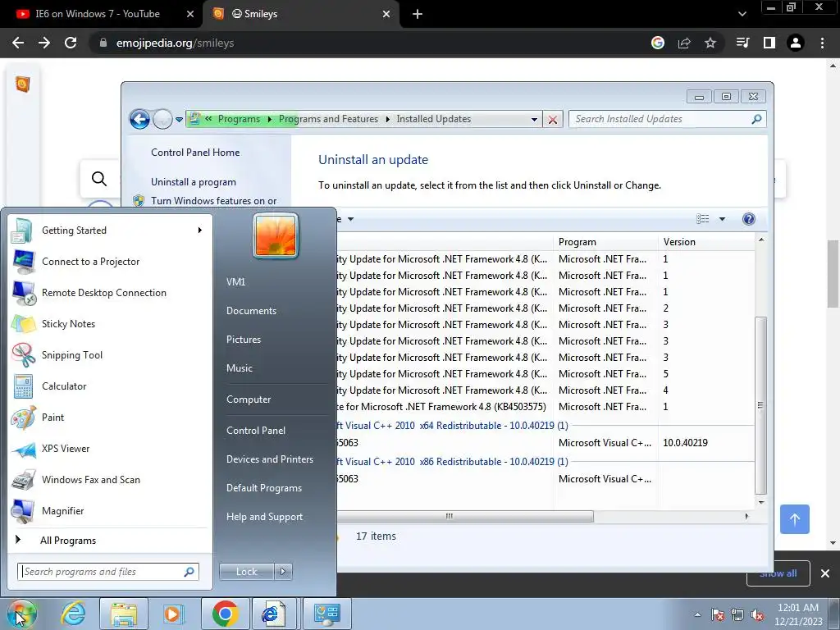Sort by Program column header
This screenshot has width=840, height=630.
click(x=605, y=242)
